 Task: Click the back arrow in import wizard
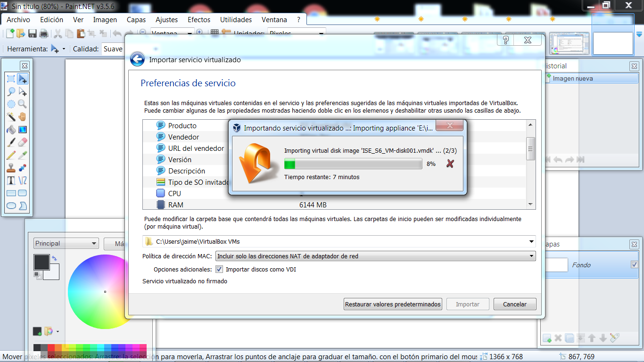point(137,59)
